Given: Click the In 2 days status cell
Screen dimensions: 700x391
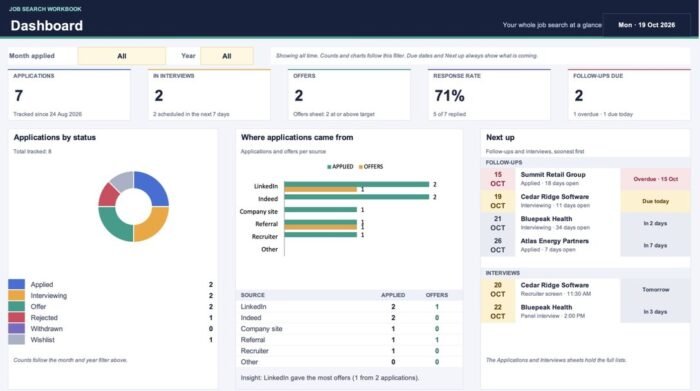Looking at the screenshot, I should pyautogui.click(x=655, y=223).
